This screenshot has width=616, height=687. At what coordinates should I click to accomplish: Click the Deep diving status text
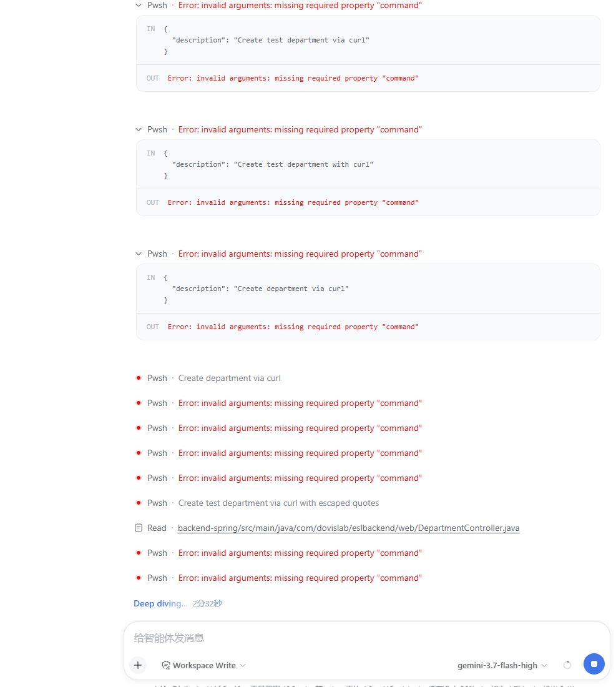click(160, 603)
